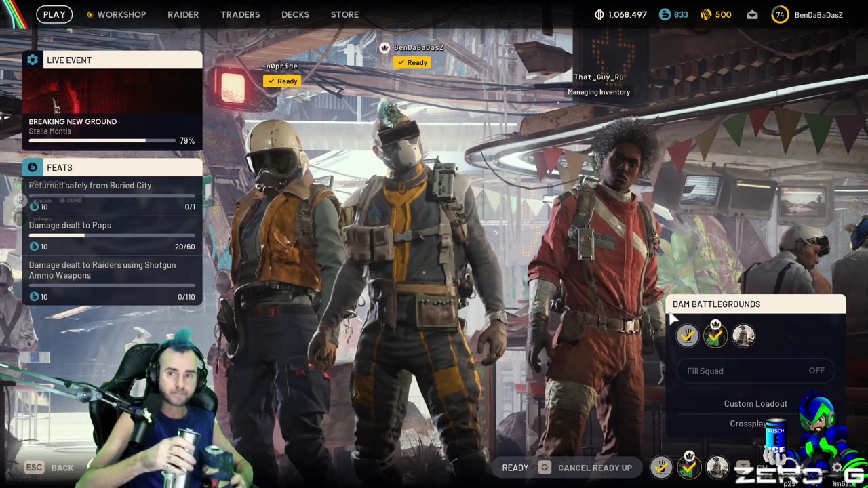Click the coin currency icon beside 1,068,497
The width and height of the screenshot is (868, 488).
pyautogui.click(x=599, y=14)
